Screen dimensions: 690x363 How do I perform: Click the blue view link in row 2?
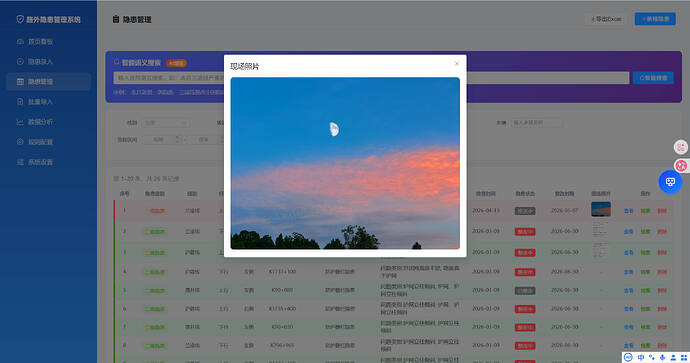(x=628, y=231)
